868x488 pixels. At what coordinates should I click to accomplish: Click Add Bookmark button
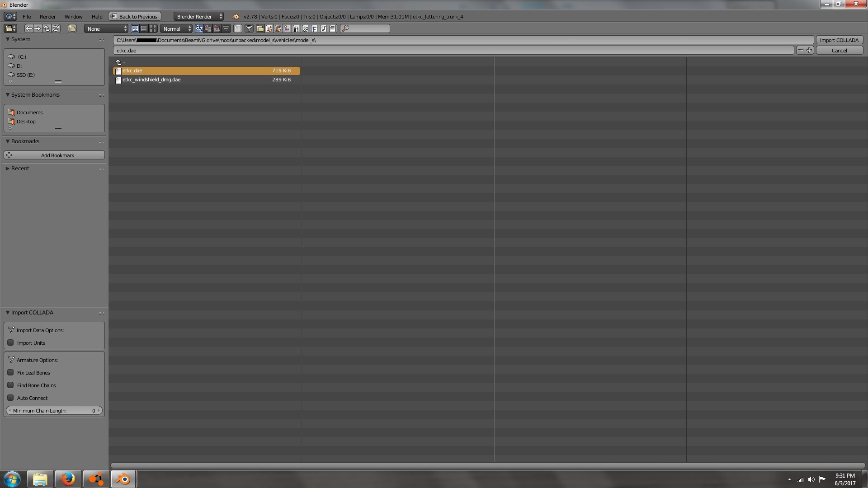[x=54, y=155]
